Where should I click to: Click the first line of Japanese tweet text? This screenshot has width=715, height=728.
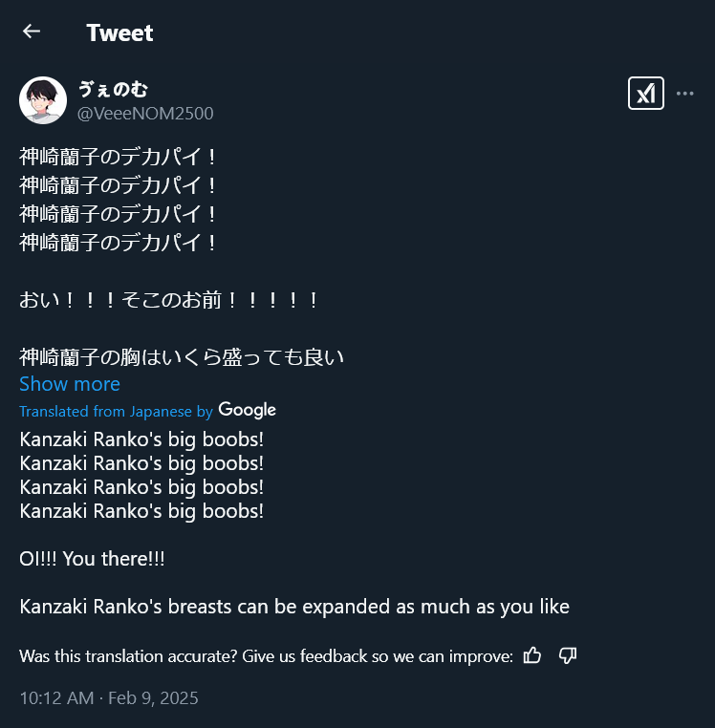119,156
